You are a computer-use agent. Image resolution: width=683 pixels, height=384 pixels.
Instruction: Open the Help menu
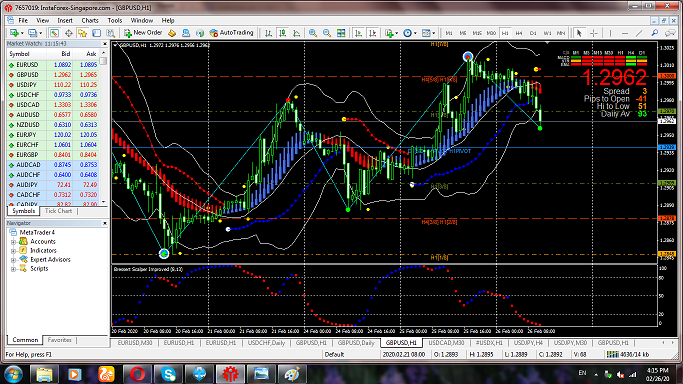(x=168, y=20)
